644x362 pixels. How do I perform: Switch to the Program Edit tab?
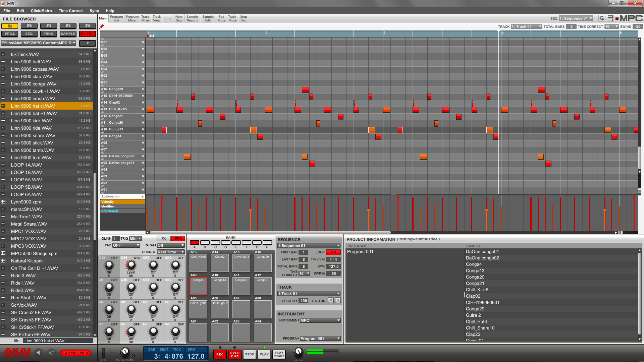[x=116, y=18]
